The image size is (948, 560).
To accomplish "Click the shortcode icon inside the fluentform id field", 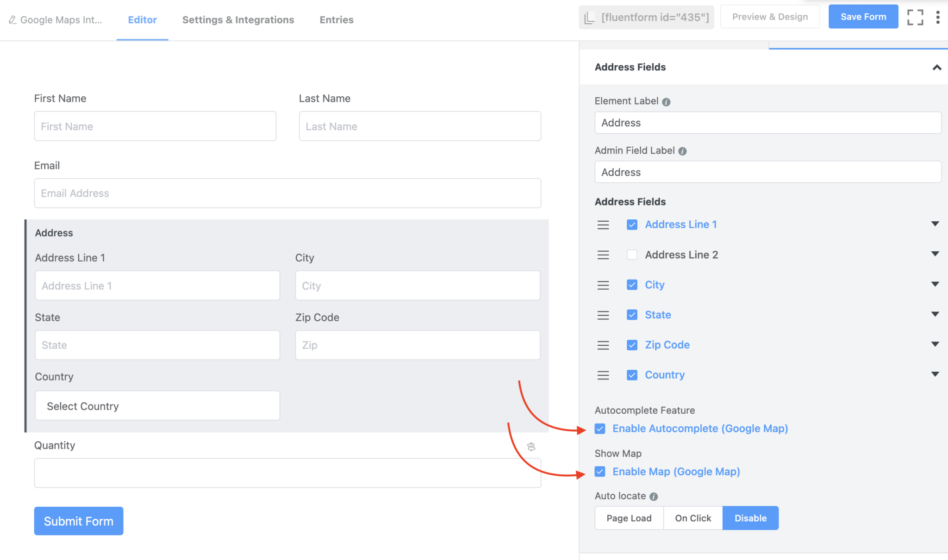I will (x=590, y=17).
